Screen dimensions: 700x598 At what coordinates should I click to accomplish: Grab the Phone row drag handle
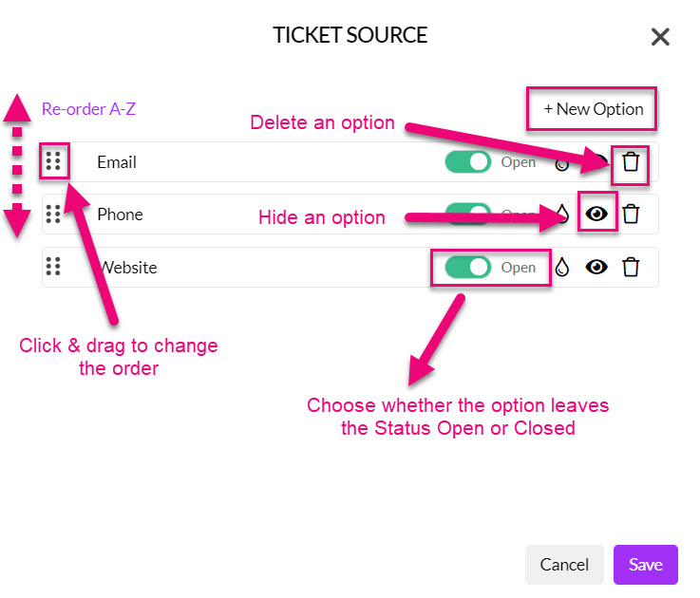pos(53,214)
